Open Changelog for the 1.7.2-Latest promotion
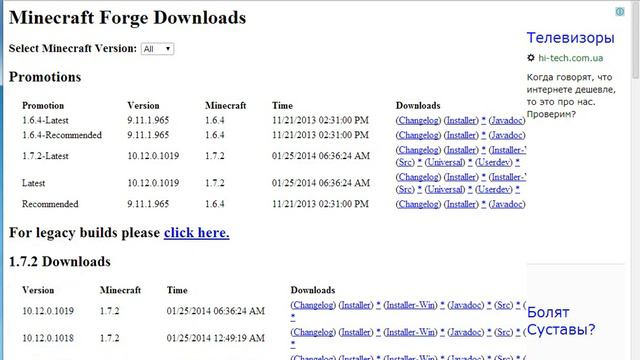640x360 pixels. 418,150
